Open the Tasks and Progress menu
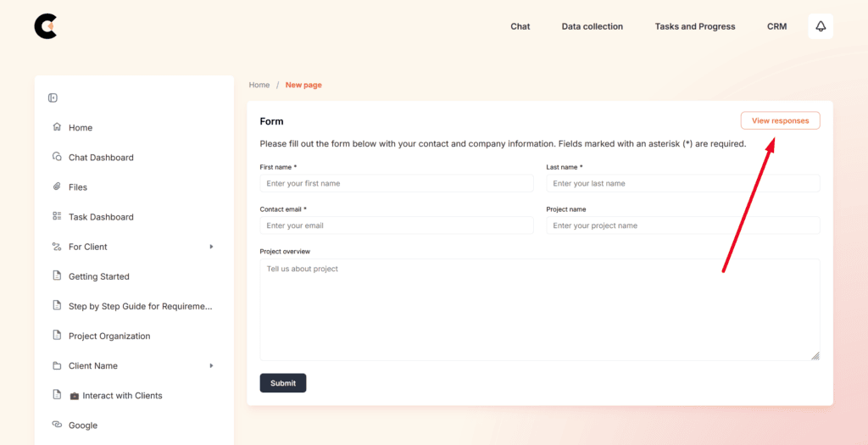 click(694, 26)
